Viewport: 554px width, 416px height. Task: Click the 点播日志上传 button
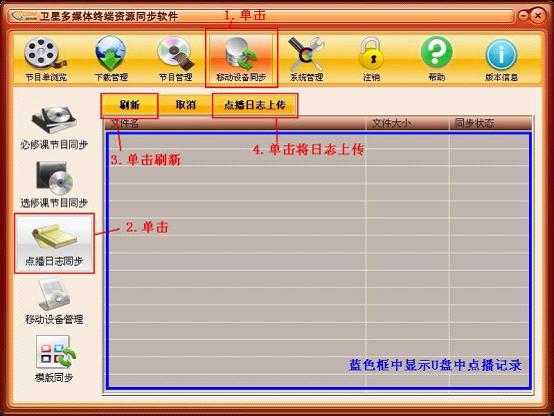(x=255, y=105)
